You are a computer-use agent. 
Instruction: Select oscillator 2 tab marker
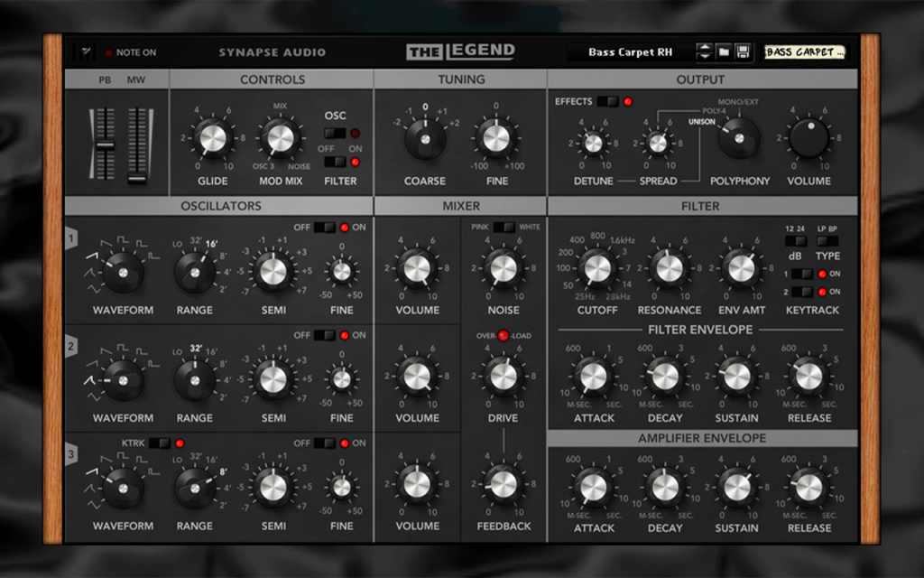(71, 346)
